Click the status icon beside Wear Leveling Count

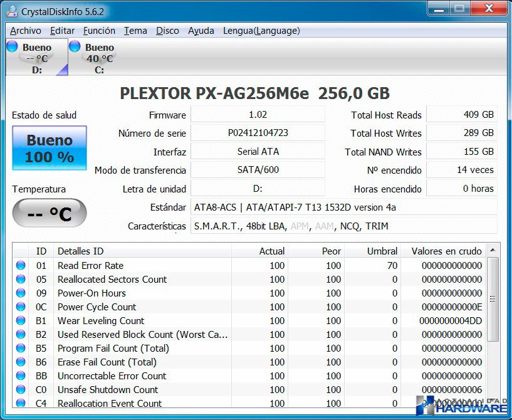click(x=21, y=321)
